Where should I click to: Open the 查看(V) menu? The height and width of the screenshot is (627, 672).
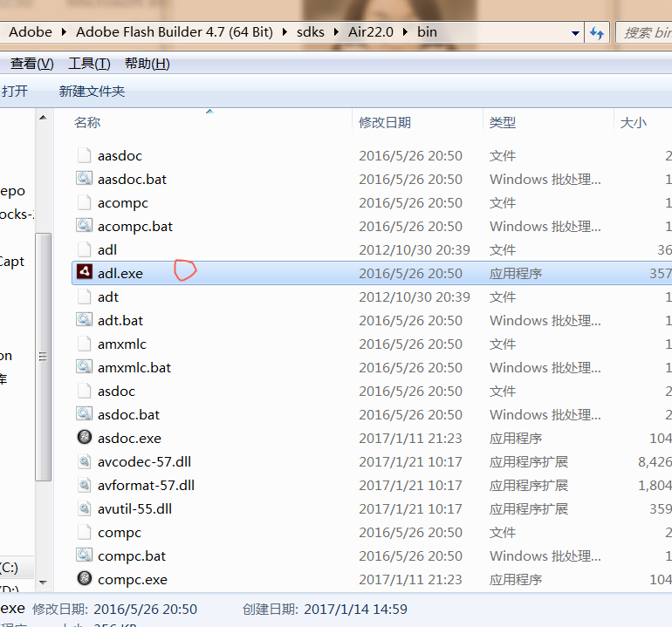31,64
